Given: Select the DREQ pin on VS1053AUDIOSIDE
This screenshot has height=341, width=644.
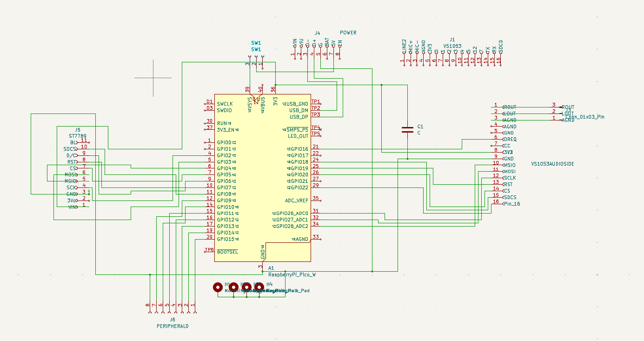Looking at the screenshot, I should click(510, 139).
